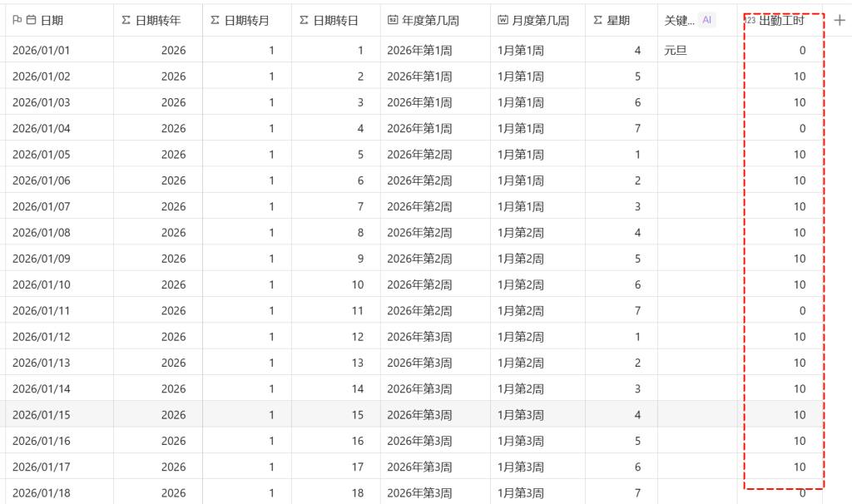Select the 星期 column header label
The width and height of the screenshot is (852, 504).
tap(618, 21)
